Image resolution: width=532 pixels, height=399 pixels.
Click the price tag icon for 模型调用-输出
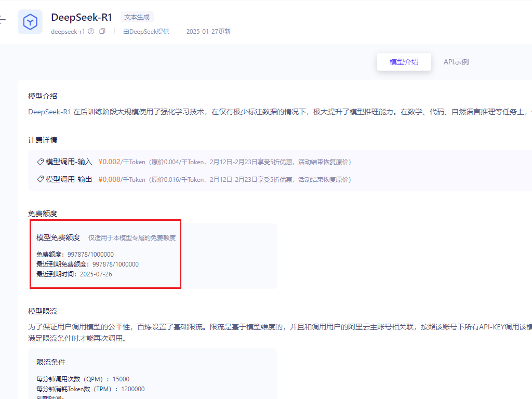click(x=41, y=179)
